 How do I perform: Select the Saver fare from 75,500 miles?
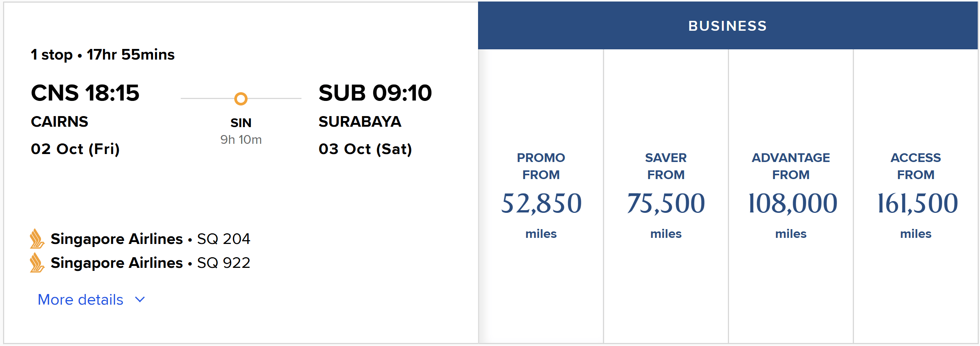(x=666, y=196)
